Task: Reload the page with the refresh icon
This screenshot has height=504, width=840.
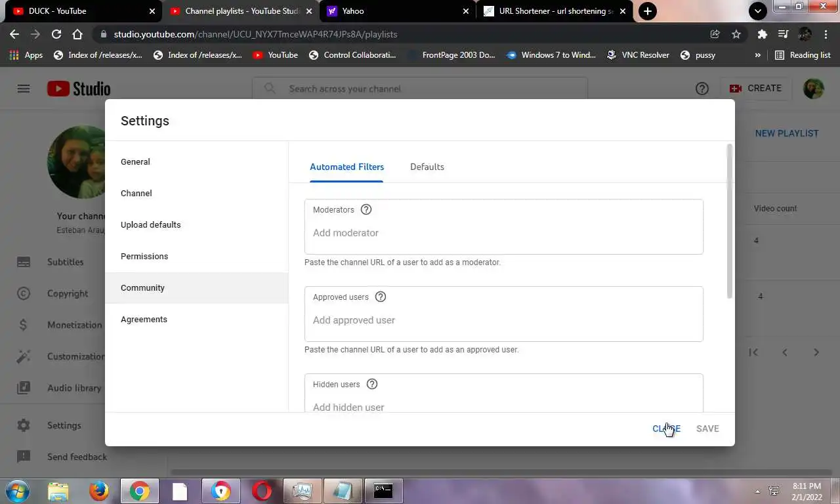Action: pos(56,34)
